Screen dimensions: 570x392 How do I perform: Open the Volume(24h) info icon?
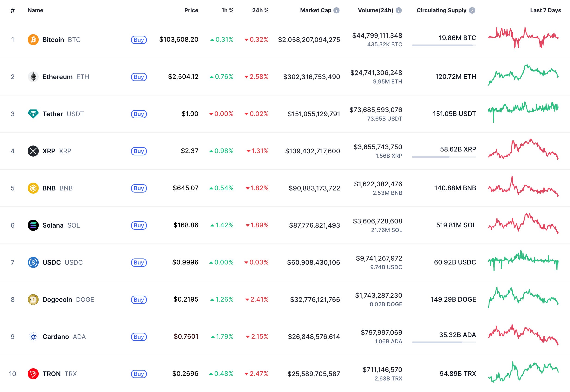pos(399,10)
